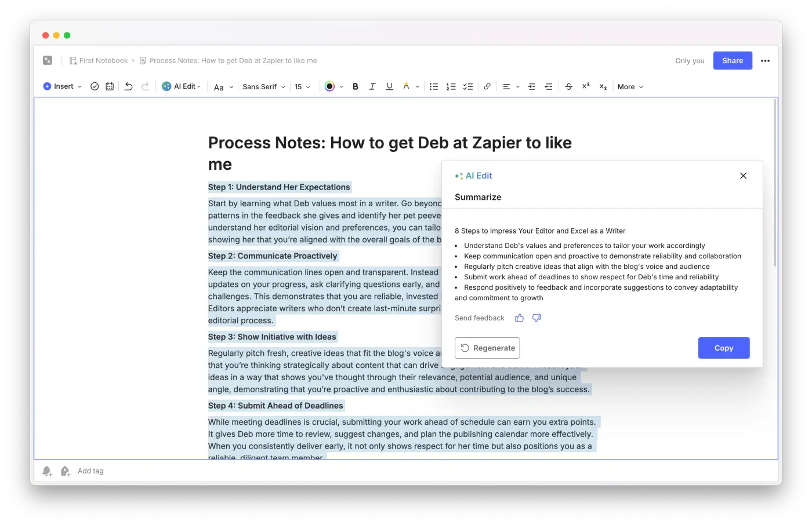Click the Share button
Image resolution: width=812 pixels, height=525 pixels.
(x=733, y=60)
